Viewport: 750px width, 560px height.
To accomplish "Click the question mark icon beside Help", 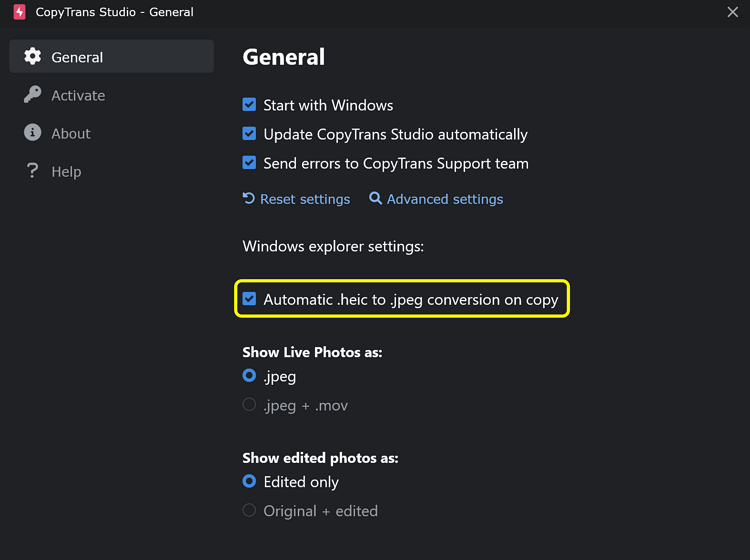I will pyautogui.click(x=33, y=171).
